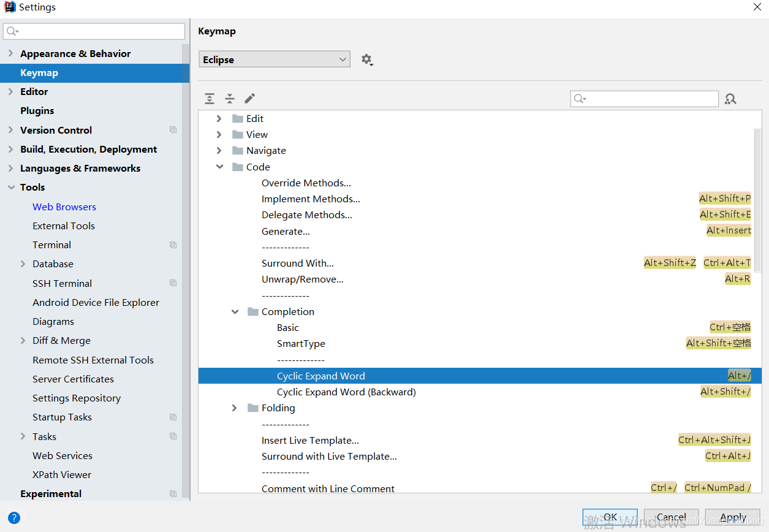769x532 pixels.
Task: Click the Folding folder icon
Action: (253, 408)
